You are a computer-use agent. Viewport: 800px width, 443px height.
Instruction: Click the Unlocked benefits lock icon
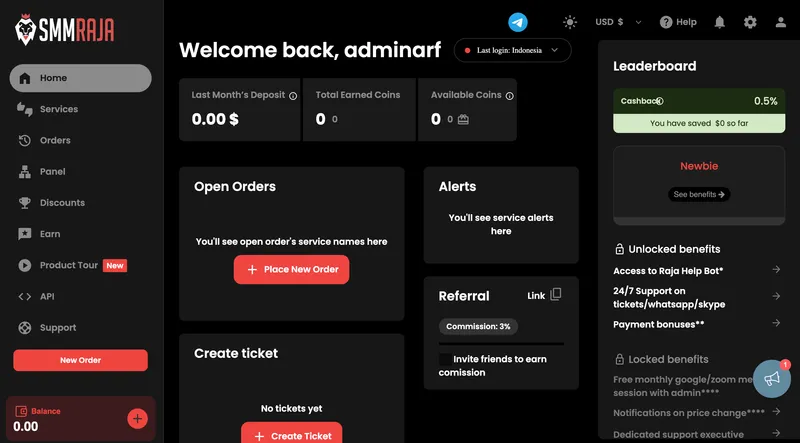[619, 250]
